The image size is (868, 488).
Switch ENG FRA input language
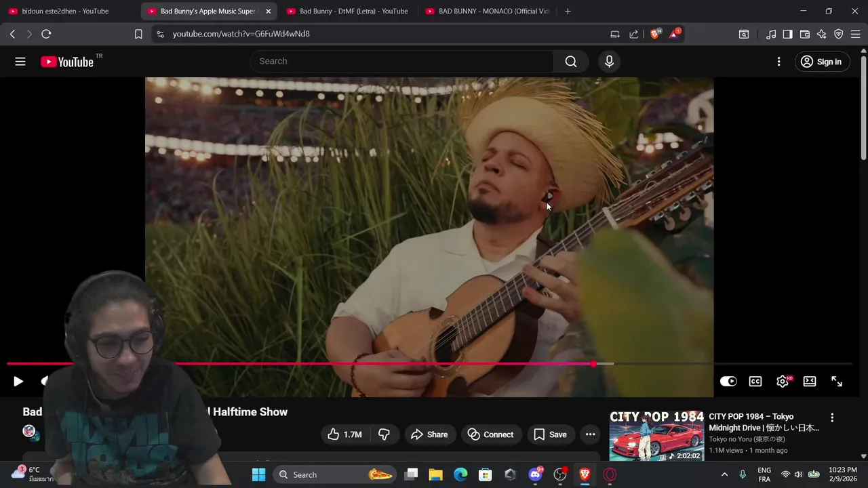click(x=764, y=474)
